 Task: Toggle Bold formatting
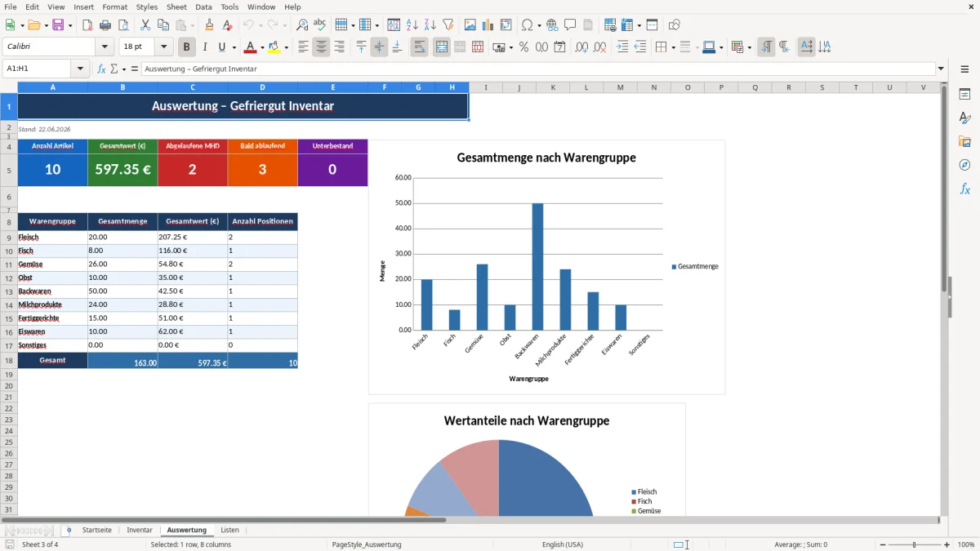pyautogui.click(x=187, y=47)
